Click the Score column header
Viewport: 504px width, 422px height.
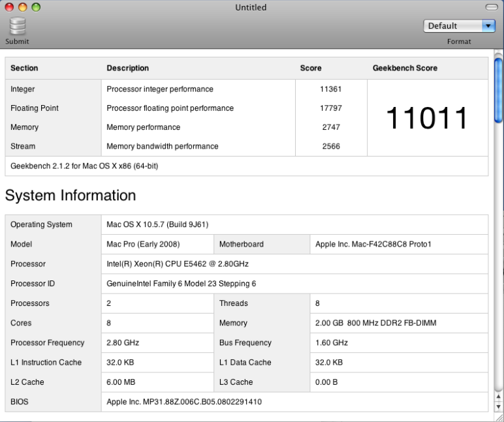[311, 68]
